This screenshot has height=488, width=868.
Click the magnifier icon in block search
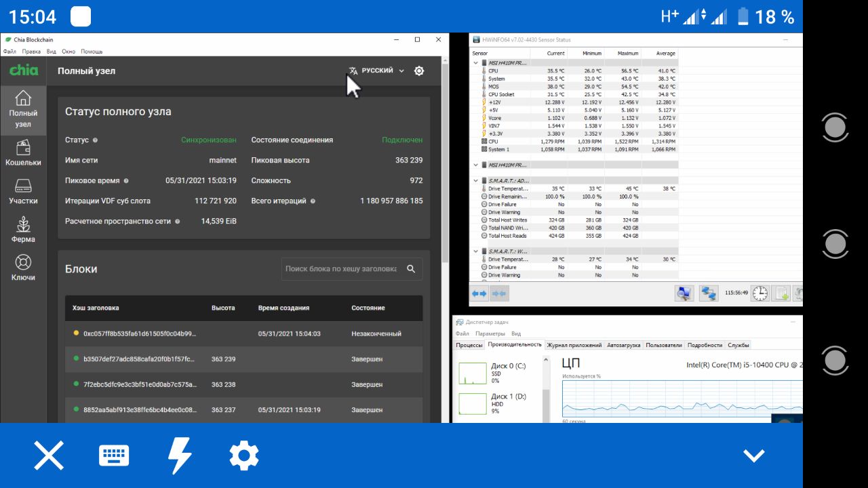[411, 269]
